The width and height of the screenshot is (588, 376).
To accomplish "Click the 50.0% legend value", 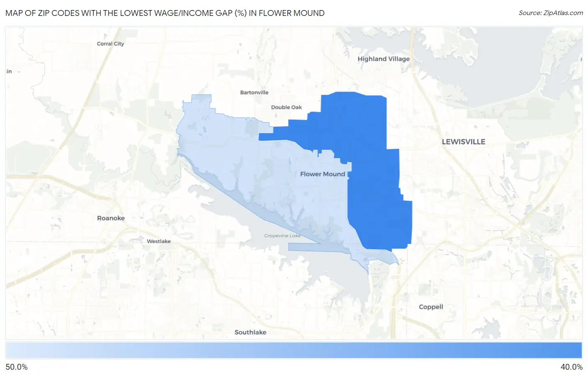I will [x=17, y=367].
